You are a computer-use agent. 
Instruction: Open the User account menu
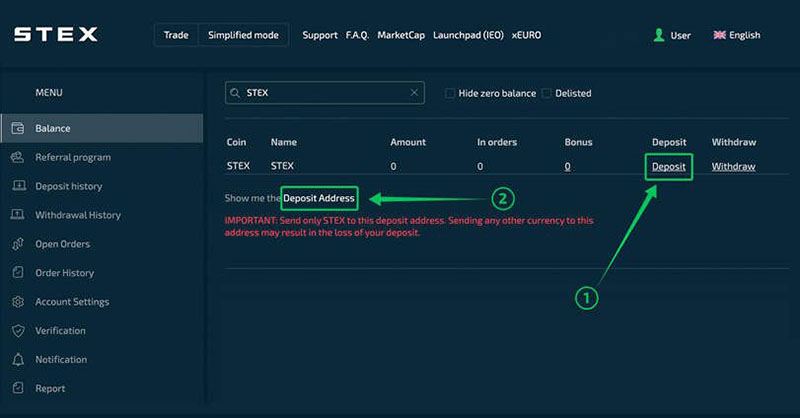672,35
